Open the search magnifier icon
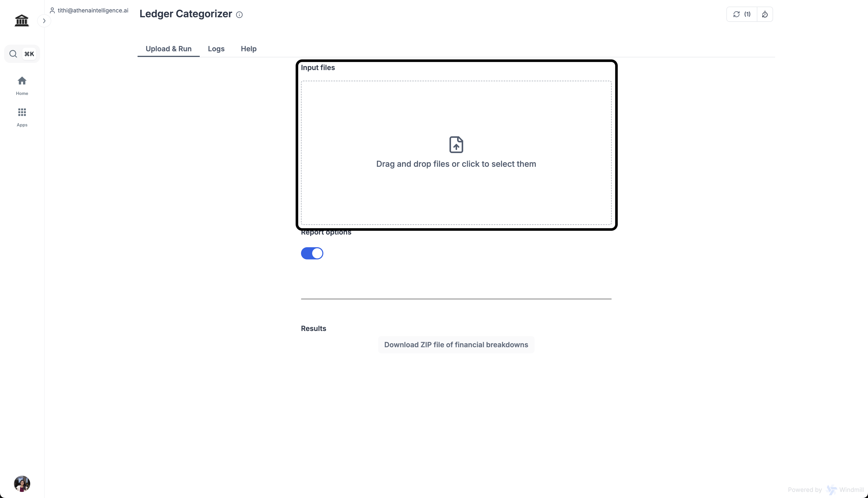Viewport: 868px width, 498px height. 13,54
